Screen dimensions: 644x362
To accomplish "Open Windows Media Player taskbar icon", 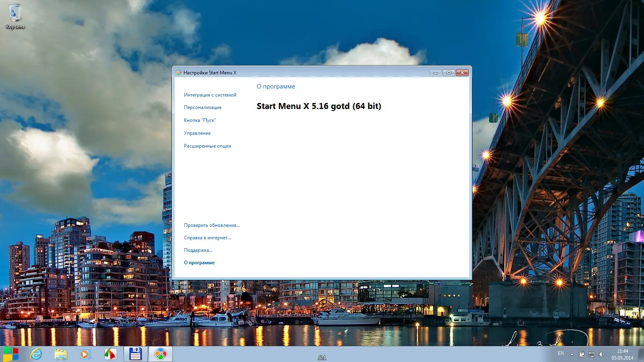I will click(85, 354).
